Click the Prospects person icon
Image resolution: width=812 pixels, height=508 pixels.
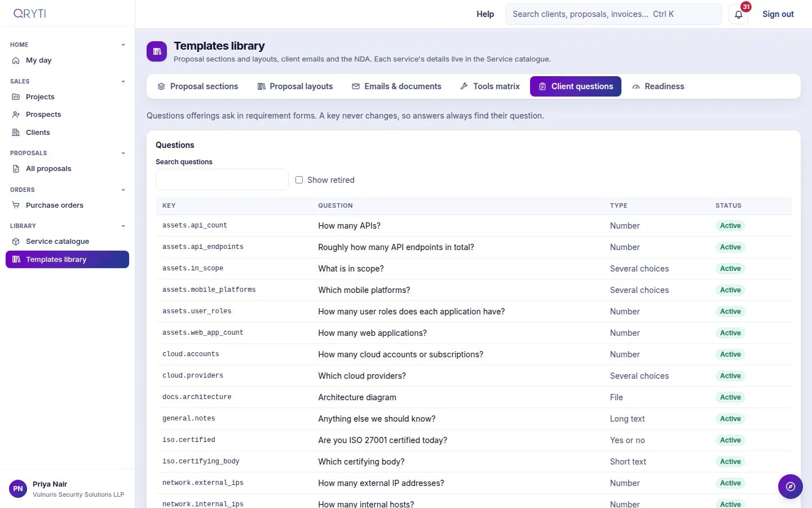click(x=16, y=115)
